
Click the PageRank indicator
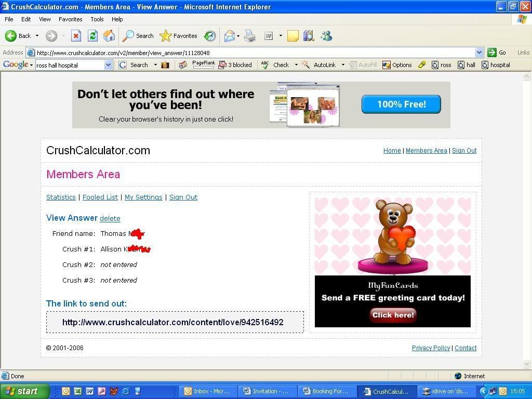[204, 64]
